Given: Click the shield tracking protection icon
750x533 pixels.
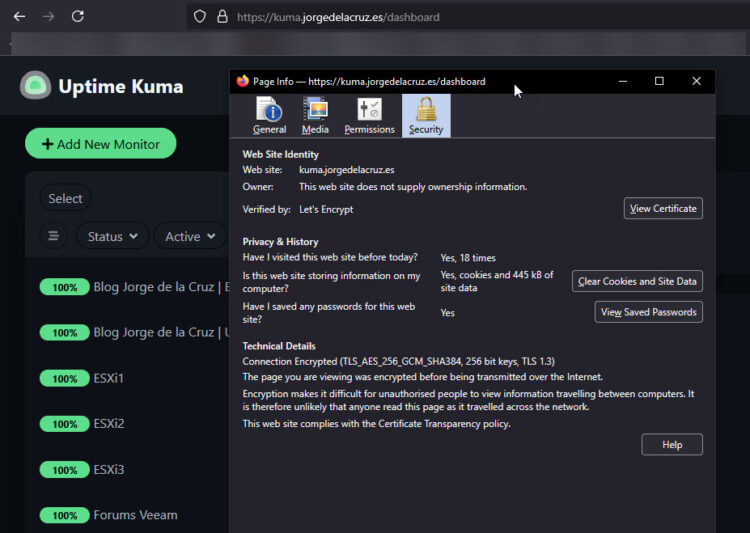Looking at the screenshot, I should 200,17.
